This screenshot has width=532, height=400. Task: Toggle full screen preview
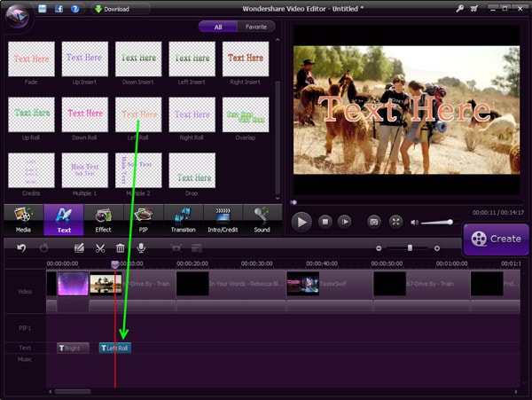click(x=395, y=222)
